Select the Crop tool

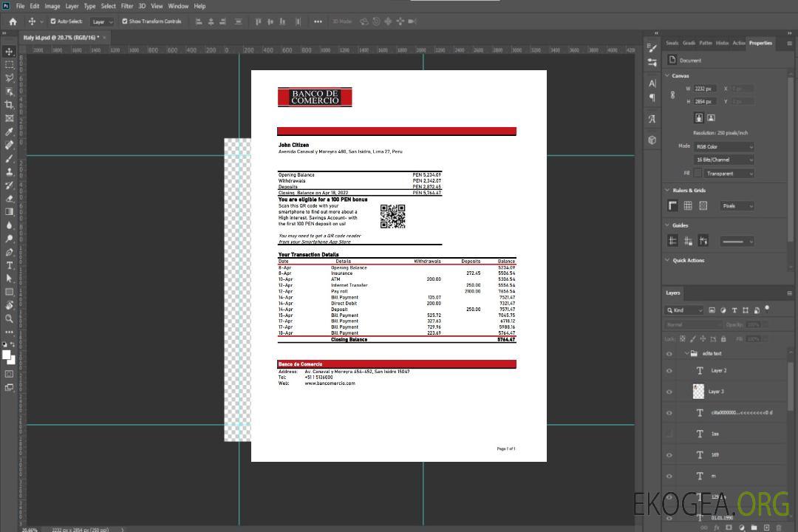10,105
